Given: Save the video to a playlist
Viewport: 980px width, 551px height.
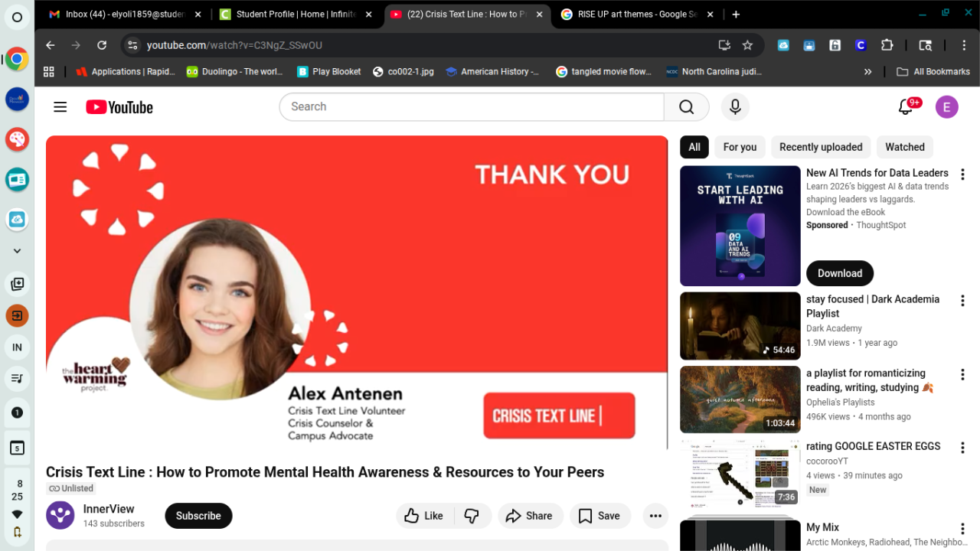Looking at the screenshot, I should coord(599,516).
